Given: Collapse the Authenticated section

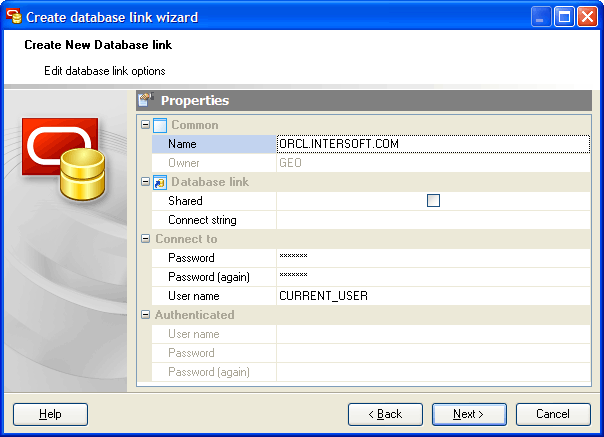Looking at the screenshot, I should [x=145, y=315].
